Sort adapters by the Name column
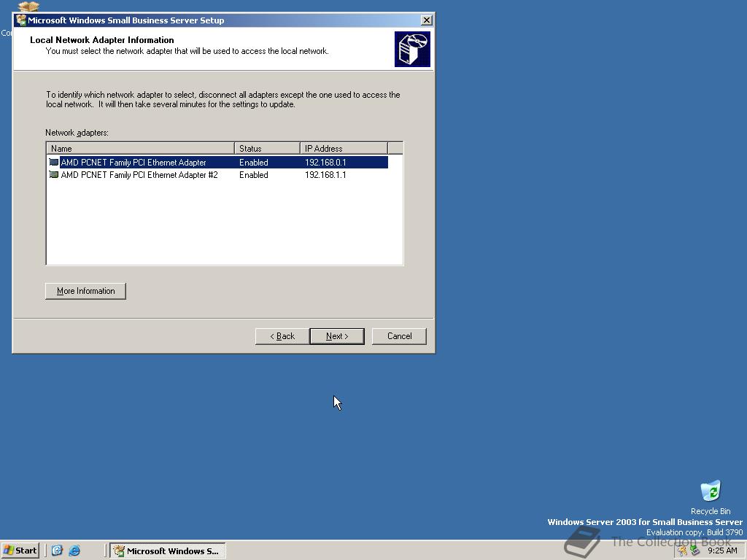The width and height of the screenshot is (747, 560). point(141,148)
